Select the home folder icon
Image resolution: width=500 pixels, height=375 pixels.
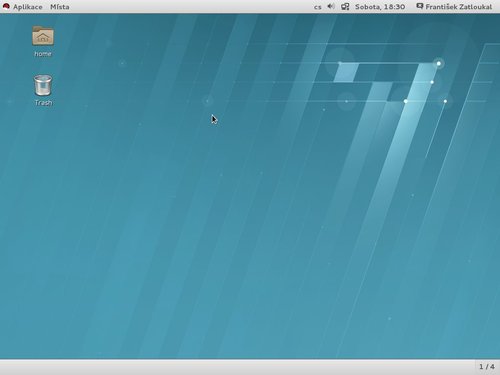coord(43,36)
